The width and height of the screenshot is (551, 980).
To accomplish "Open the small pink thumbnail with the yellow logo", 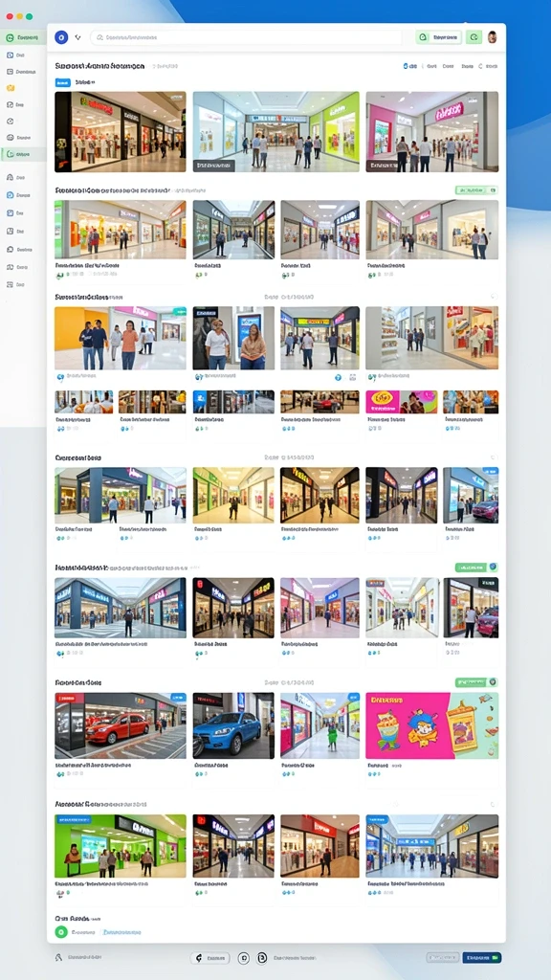I will [402, 402].
